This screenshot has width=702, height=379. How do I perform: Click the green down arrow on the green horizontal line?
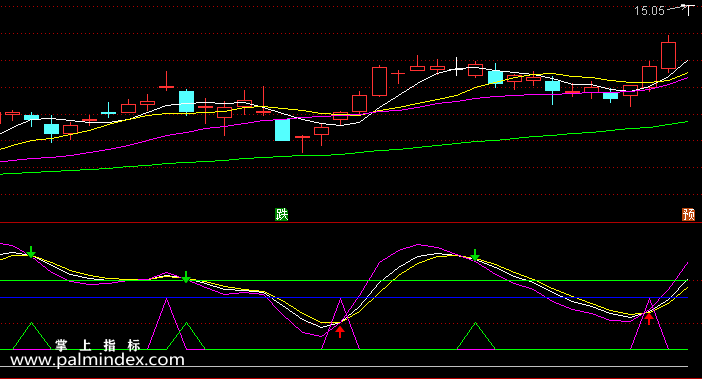[x=186, y=277]
